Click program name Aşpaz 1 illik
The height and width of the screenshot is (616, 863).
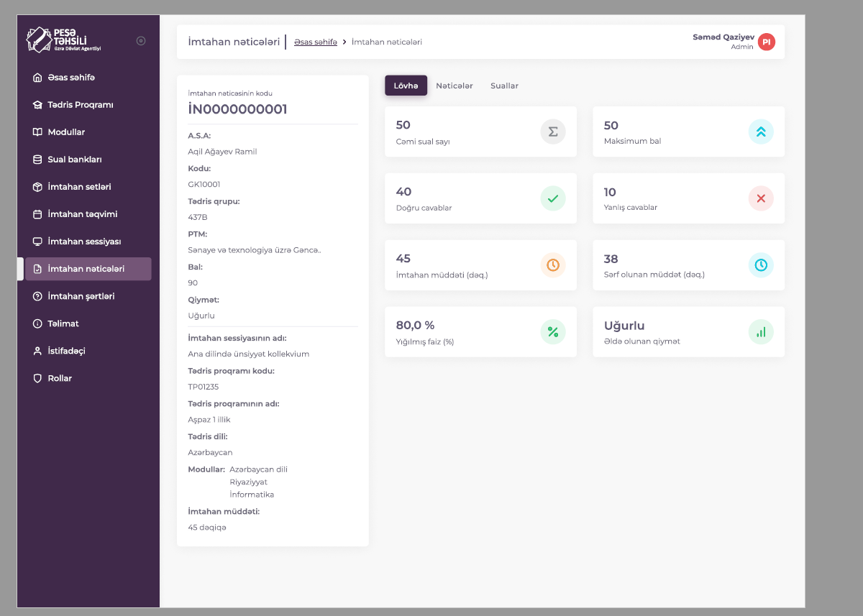209,420
